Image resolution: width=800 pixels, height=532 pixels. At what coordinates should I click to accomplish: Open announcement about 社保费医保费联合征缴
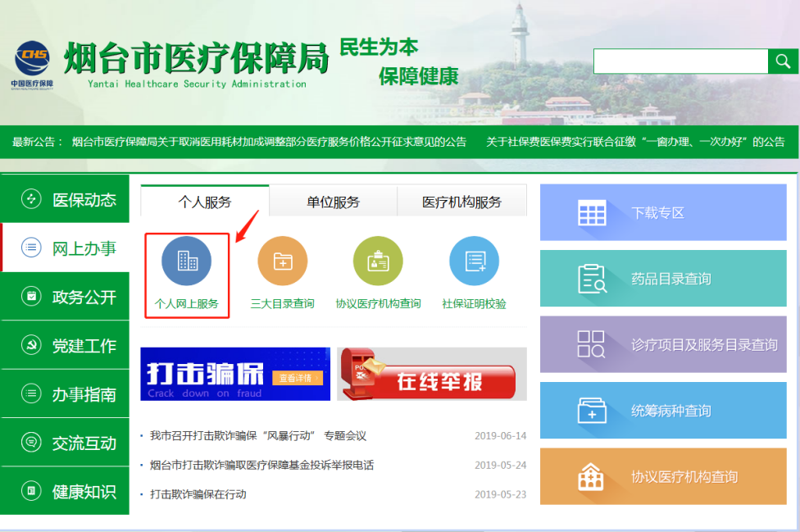click(635, 142)
